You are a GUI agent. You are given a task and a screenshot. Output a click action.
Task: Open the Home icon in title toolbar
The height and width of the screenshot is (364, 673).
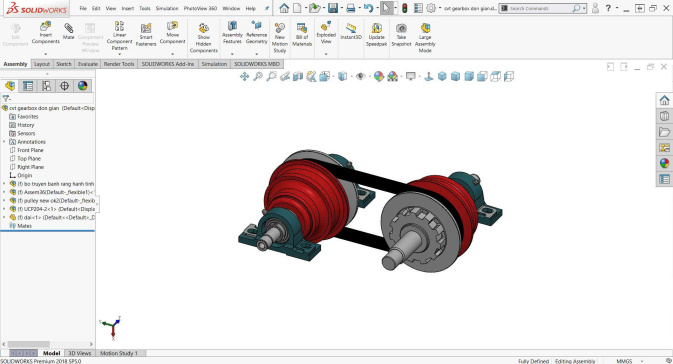pos(284,8)
